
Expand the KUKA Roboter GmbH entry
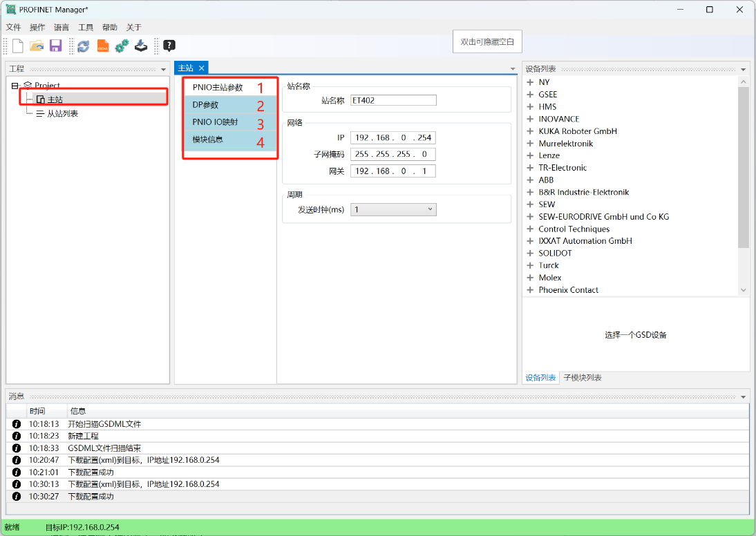530,131
